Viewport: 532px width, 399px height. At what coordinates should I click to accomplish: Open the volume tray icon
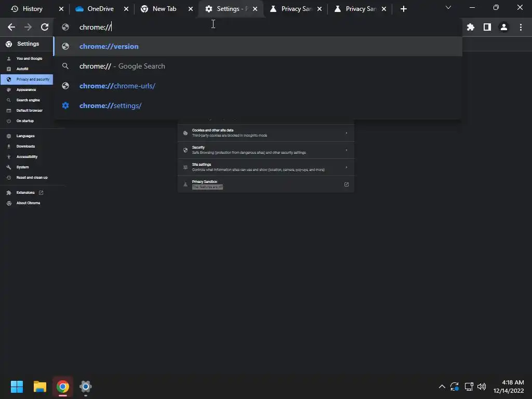point(482,387)
